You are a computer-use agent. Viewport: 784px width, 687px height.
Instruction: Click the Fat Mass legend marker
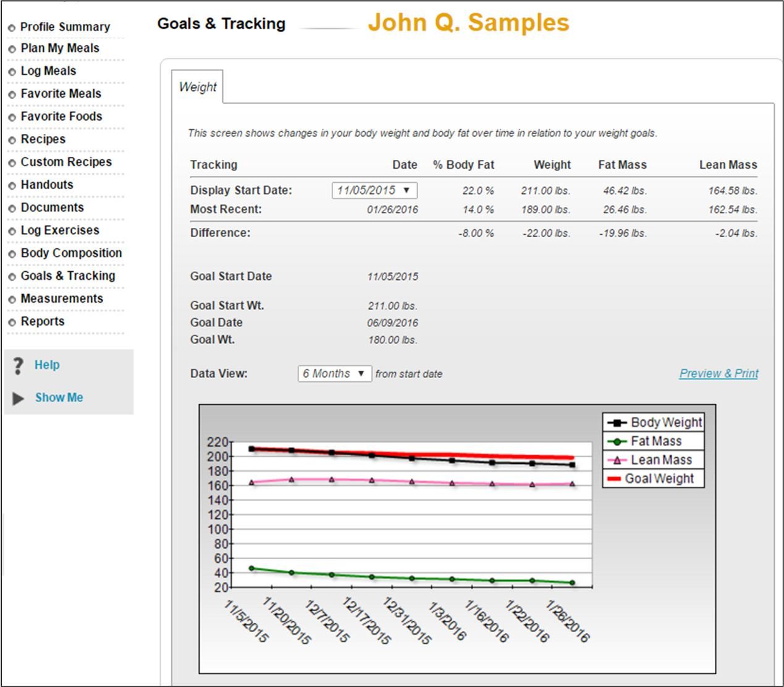tap(617, 442)
